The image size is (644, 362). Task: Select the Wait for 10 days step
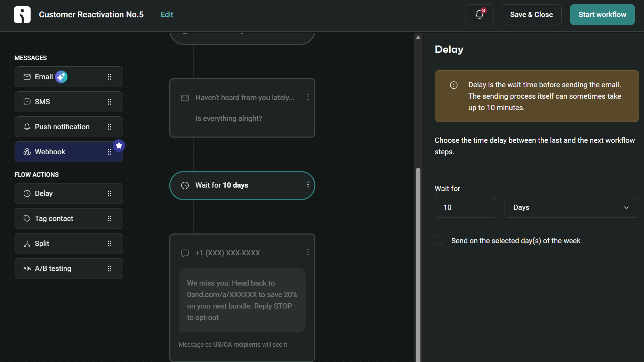(x=242, y=186)
